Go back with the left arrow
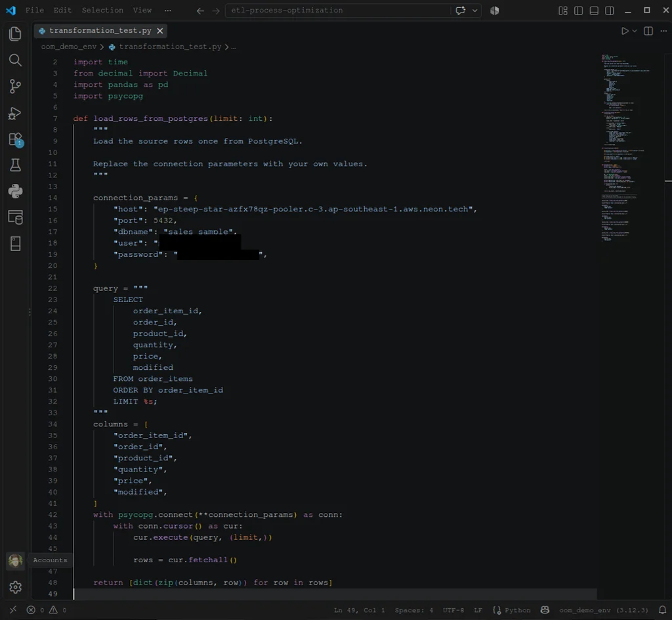Image resolution: width=672 pixels, height=620 pixels. [200, 11]
